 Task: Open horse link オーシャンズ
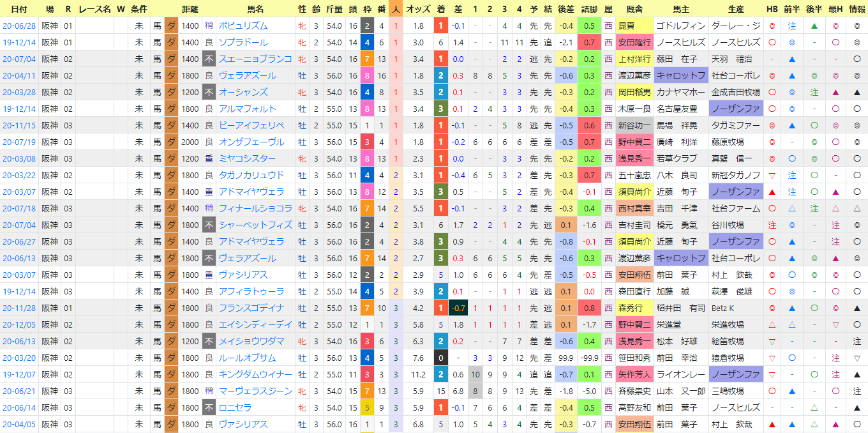click(x=243, y=92)
